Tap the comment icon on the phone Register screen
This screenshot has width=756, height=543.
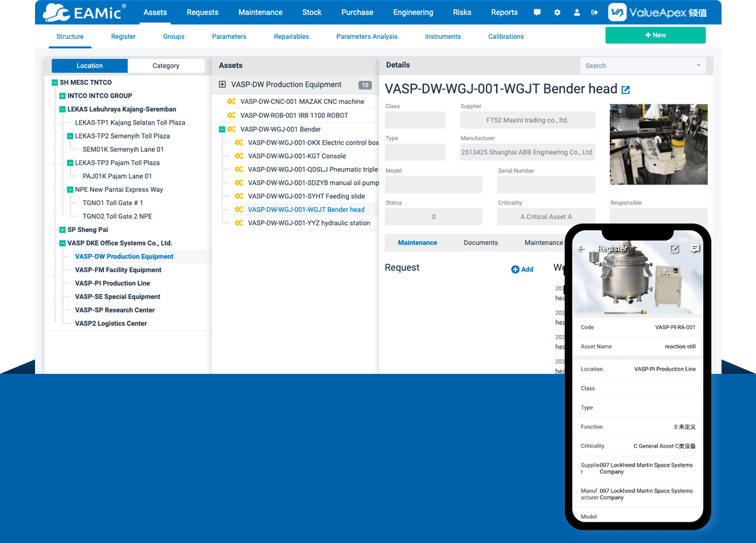click(695, 249)
